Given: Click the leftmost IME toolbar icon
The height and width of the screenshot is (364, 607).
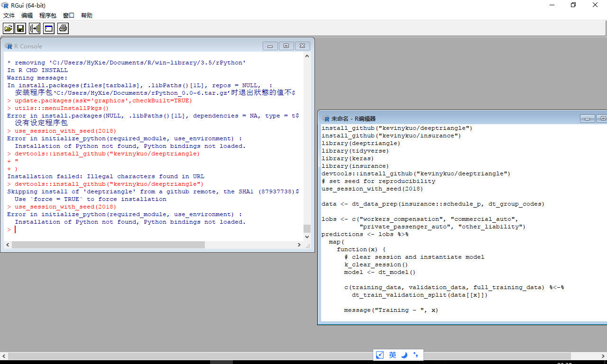Looking at the screenshot, I should coord(379,355).
